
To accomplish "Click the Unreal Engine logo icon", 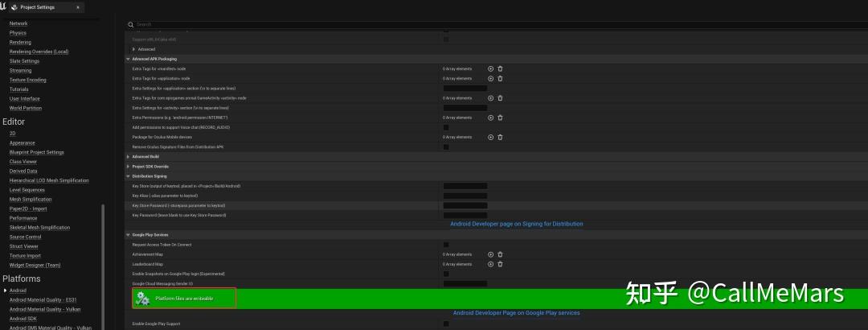I will 2,6.
